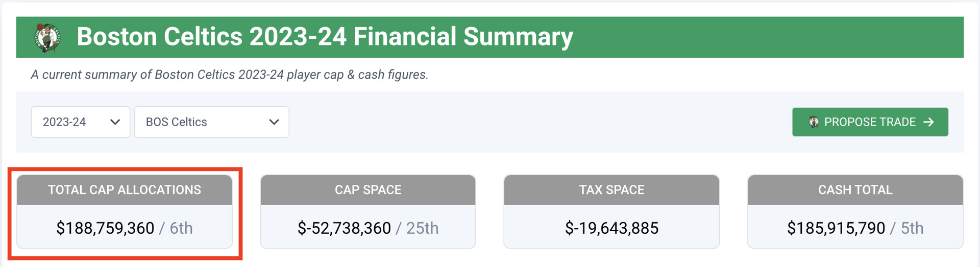Open the 2023-24 season dropdown
This screenshot has width=980, height=267.
pyautogui.click(x=80, y=122)
